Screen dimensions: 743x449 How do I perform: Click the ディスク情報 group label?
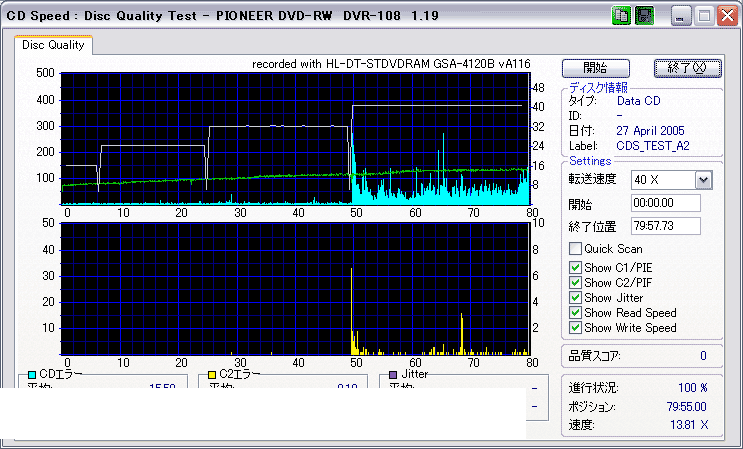[x=598, y=87]
